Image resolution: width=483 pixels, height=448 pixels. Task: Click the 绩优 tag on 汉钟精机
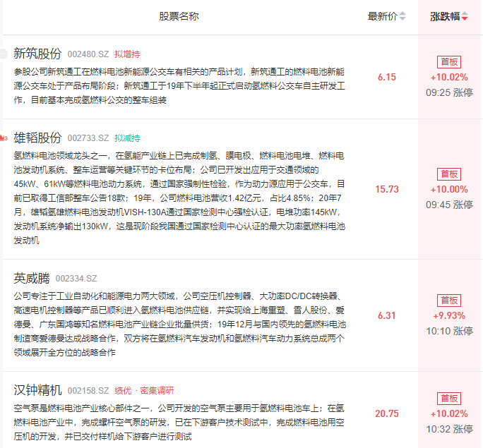(x=123, y=390)
